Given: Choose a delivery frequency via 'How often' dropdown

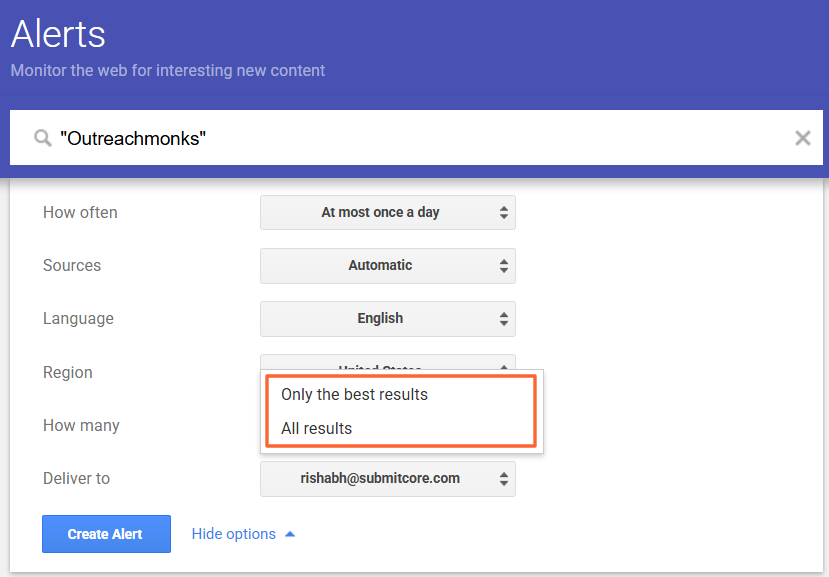Looking at the screenshot, I should click(388, 212).
